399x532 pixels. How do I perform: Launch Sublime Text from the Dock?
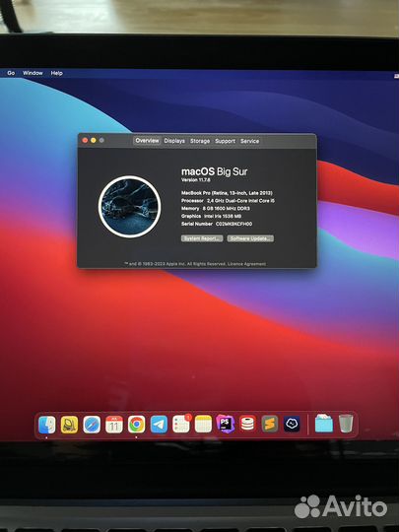[270, 424]
